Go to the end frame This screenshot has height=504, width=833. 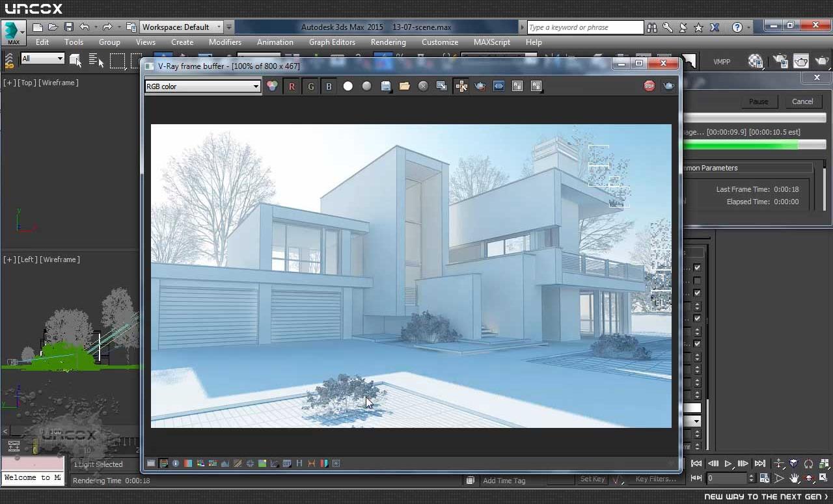point(759,464)
